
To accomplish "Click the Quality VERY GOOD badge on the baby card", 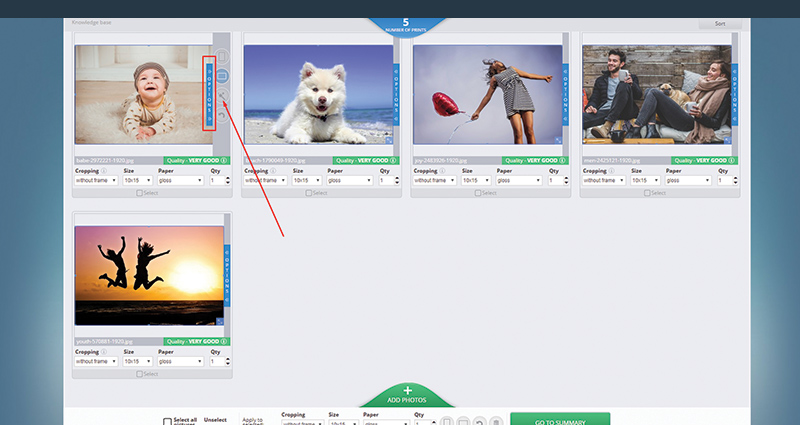I will point(197,160).
